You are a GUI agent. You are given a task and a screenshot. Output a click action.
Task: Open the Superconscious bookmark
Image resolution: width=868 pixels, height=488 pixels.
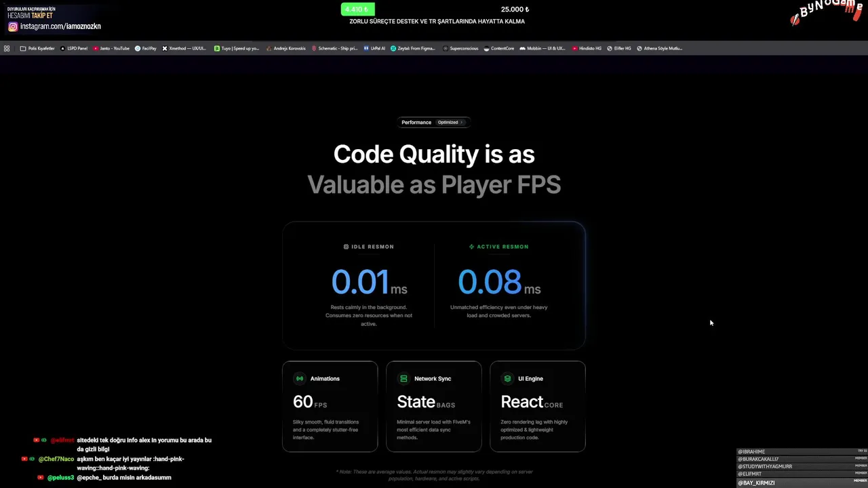click(x=460, y=48)
